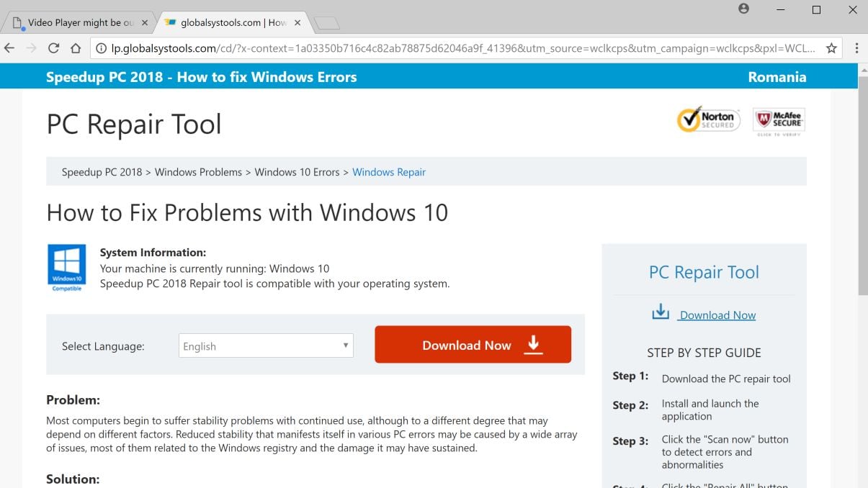The width and height of the screenshot is (868, 488).
Task: Click the red Download Now button
Action: pyautogui.click(x=473, y=344)
